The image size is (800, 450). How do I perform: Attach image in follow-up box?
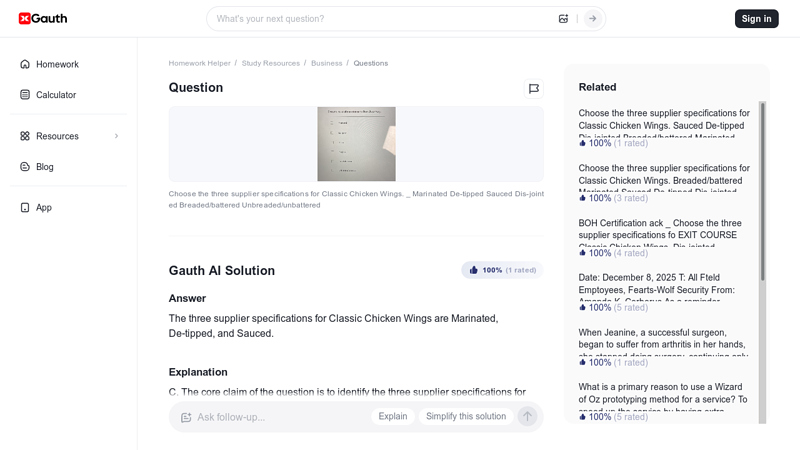tap(186, 417)
